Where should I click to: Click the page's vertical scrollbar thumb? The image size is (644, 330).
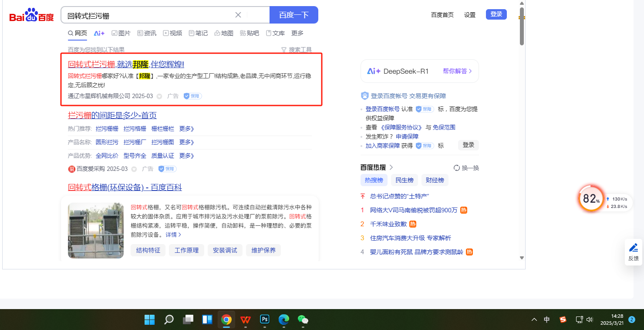pyautogui.click(x=522, y=26)
